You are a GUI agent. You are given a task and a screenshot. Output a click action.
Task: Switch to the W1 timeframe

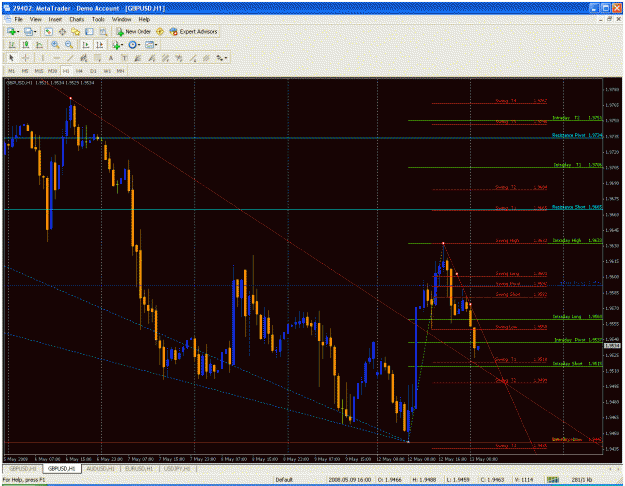coord(107,71)
